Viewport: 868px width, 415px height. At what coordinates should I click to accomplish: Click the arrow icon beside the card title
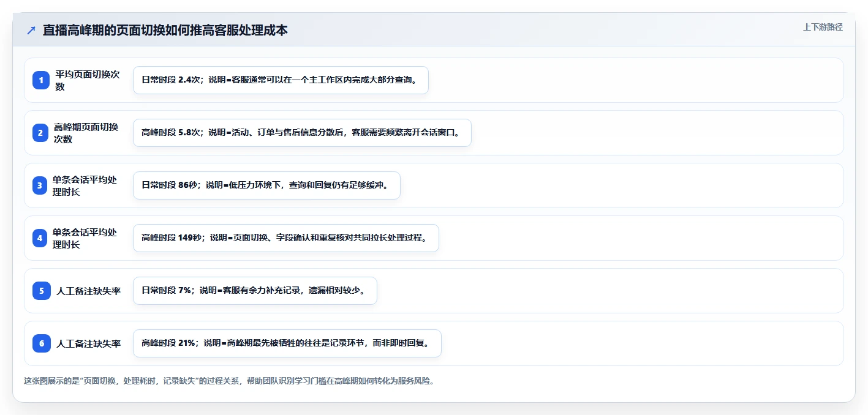click(31, 31)
